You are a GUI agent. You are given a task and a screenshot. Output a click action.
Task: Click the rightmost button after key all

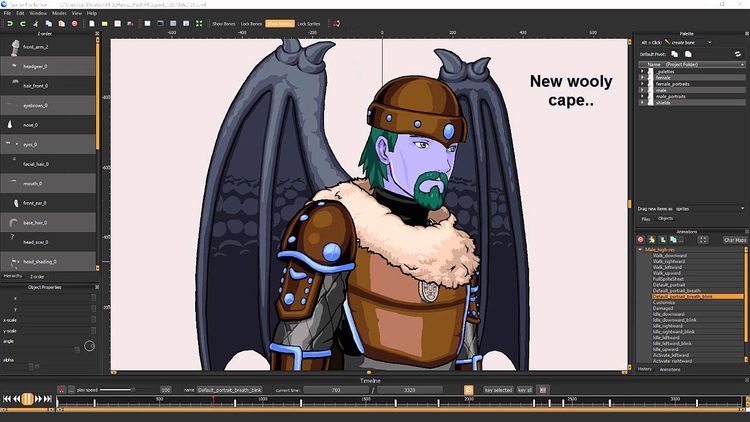click(542, 390)
